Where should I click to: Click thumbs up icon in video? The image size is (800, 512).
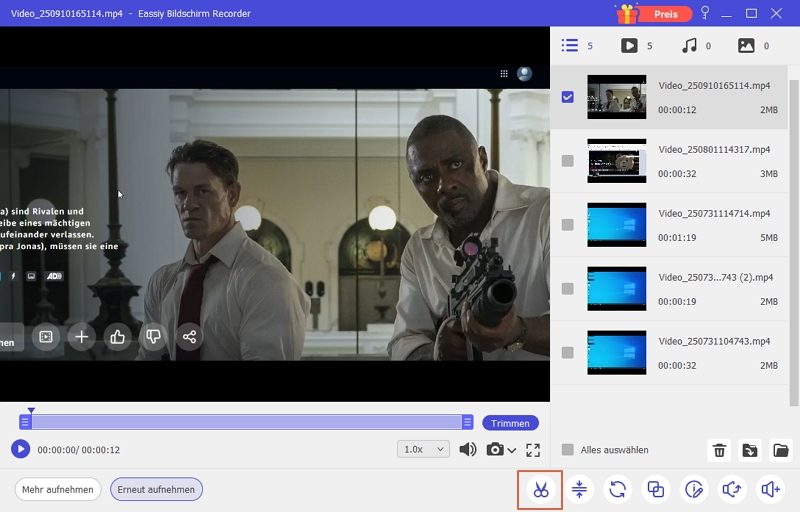pyautogui.click(x=117, y=337)
